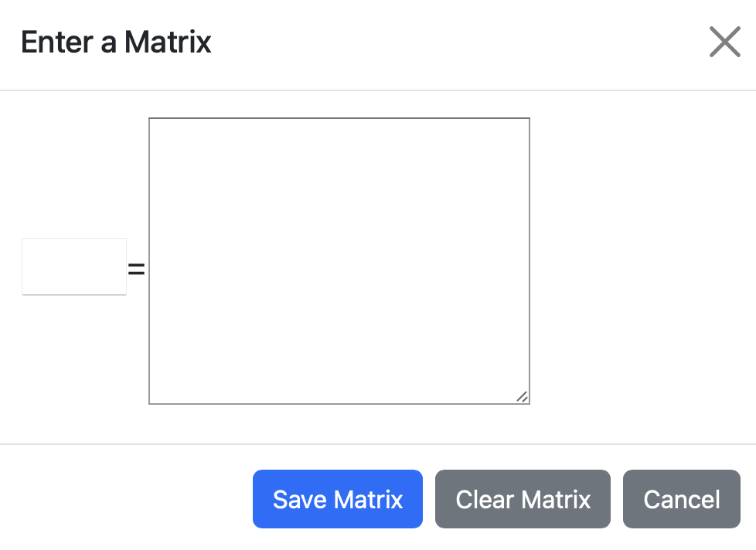Dismiss the dialog with the X icon
The height and width of the screenshot is (550, 756).
[724, 42]
